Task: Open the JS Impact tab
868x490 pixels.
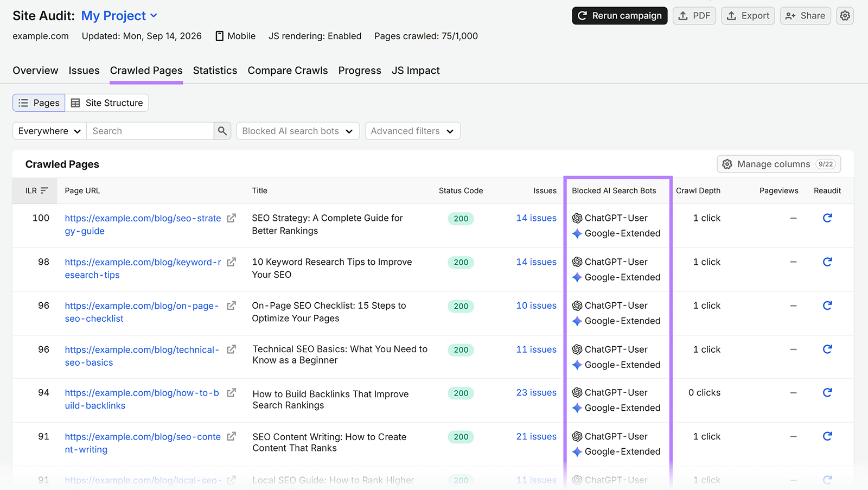Action: tap(416, 71)
